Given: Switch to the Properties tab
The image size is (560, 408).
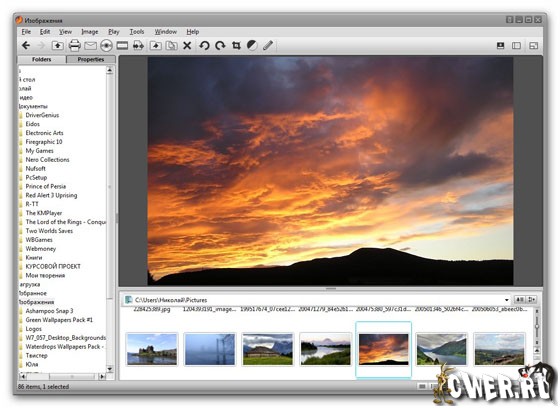Looking at the screenshot, I should pos(91,59).
